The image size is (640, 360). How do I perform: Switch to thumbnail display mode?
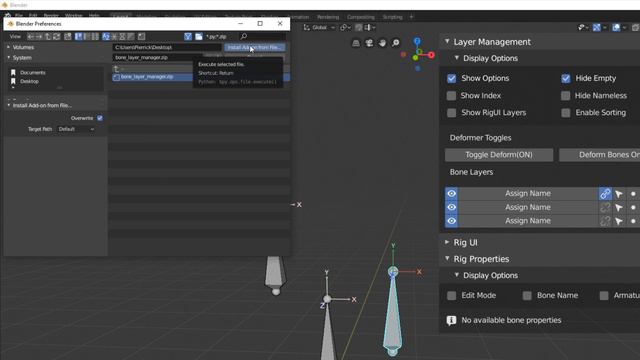click(95, 37)
